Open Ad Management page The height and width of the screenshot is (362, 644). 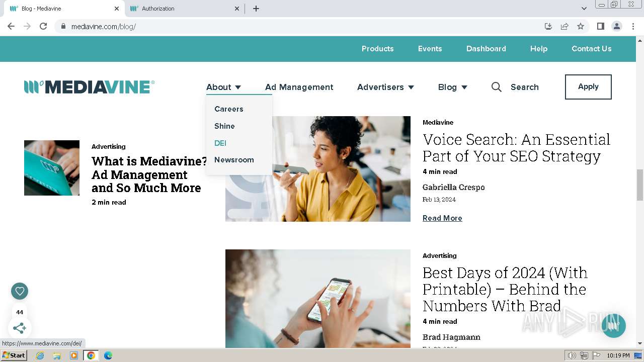coord(299,87)
